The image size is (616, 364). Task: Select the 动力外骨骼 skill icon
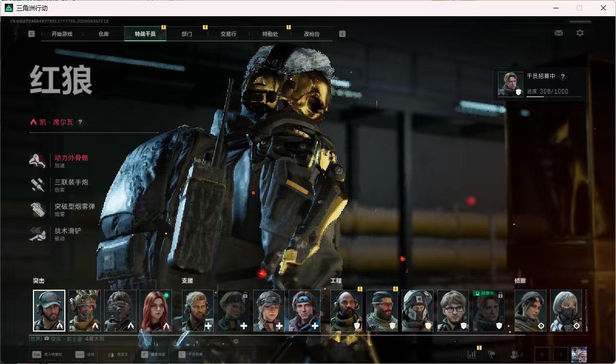coord(38,161)
